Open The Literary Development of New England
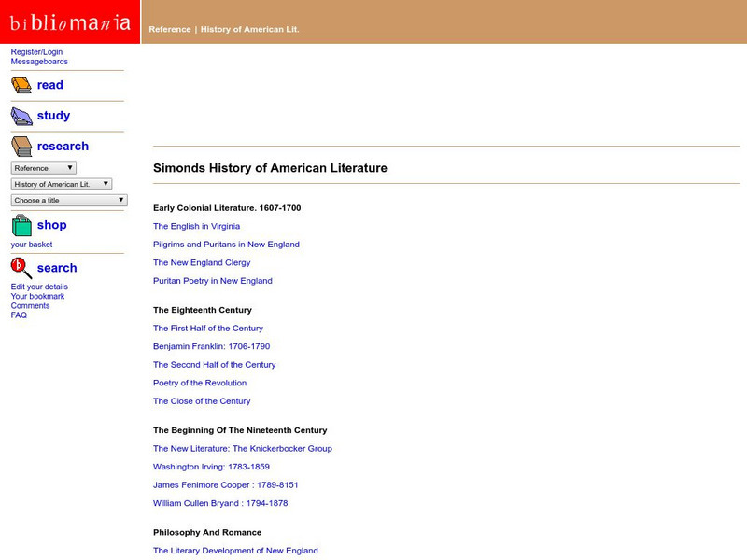The width and height of the screenshot is (747, 560). 235,551
